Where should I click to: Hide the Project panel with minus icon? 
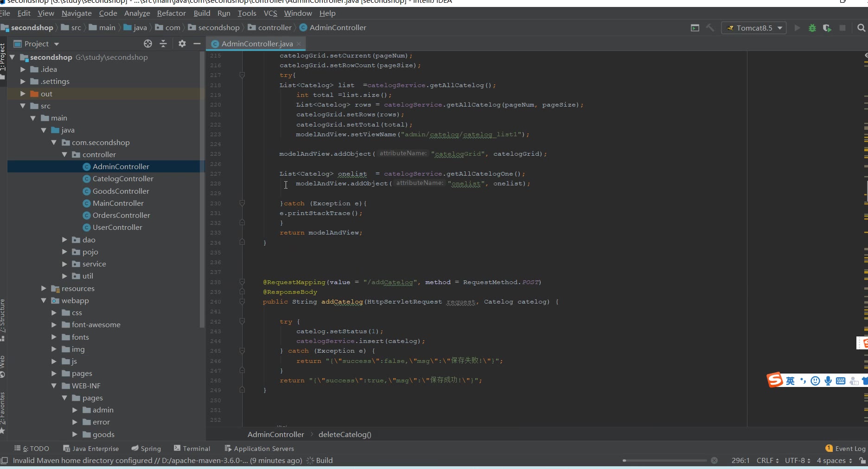pos(197,44)
